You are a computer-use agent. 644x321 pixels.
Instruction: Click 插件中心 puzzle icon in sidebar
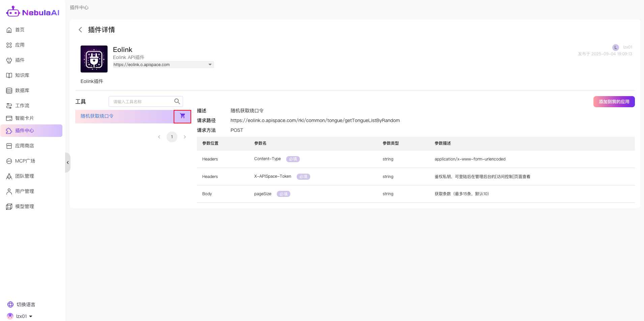tap(9, 131)
